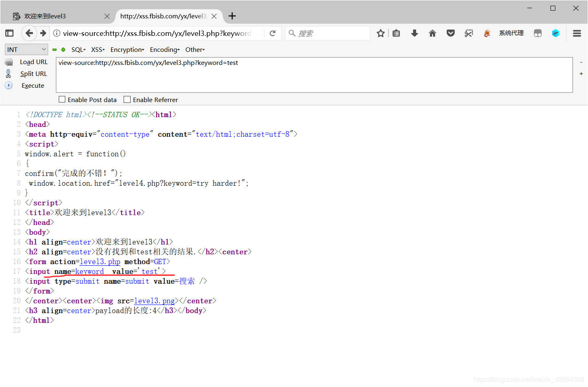Switch to the xss.fbisb.com level3 tab
Image resolution: width=588 pixels, height=387 pixels.
pos(169,16)
